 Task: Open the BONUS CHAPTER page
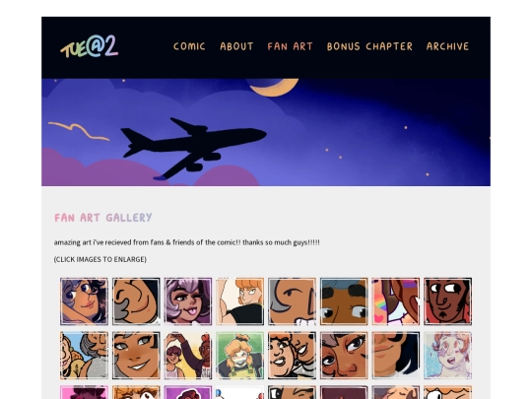(369, 46)
